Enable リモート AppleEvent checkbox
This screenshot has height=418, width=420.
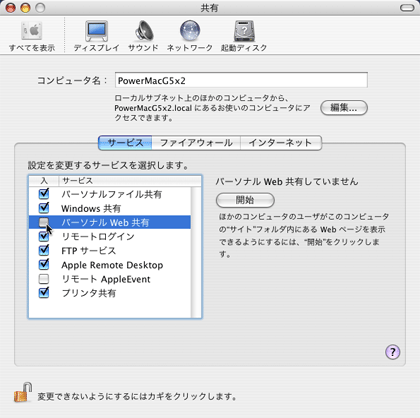(44, 279)
